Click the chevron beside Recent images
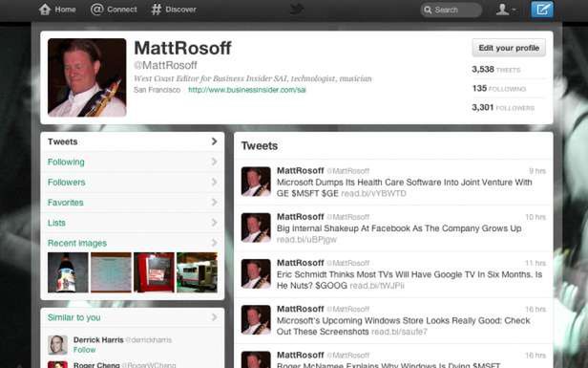The image size is (588, 368). (x=214, y=243)
